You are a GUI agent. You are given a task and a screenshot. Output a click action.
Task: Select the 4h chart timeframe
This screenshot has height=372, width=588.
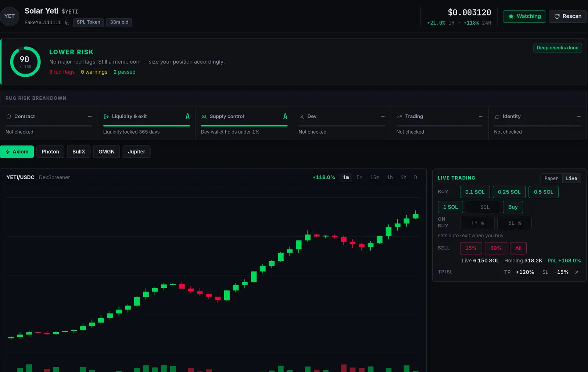click(x=403, y=177)
